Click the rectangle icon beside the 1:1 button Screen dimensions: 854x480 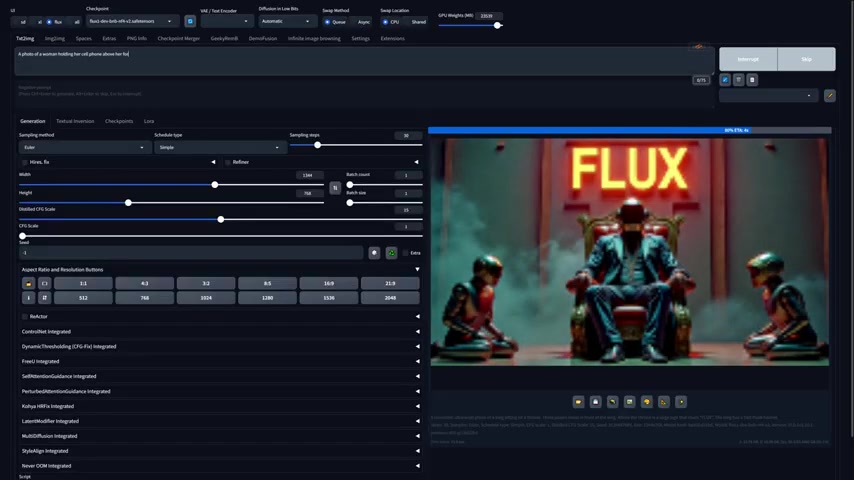(45, 283)
